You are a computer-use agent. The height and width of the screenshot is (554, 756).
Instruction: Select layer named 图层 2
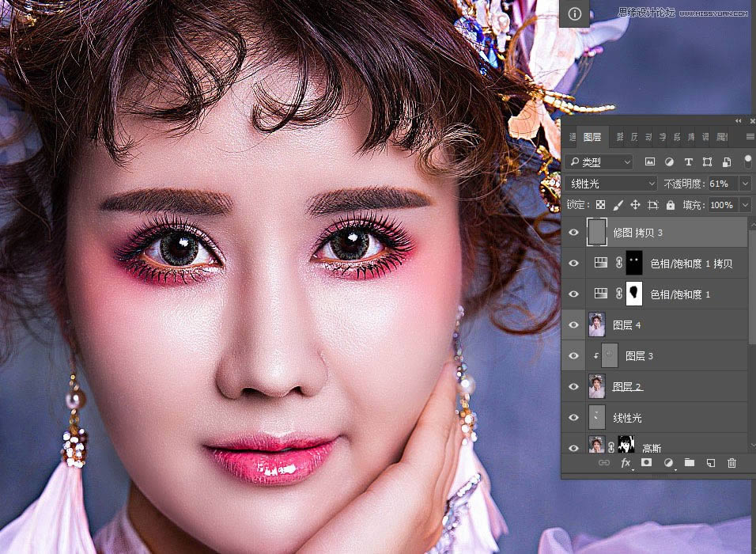tap(627, 387)
